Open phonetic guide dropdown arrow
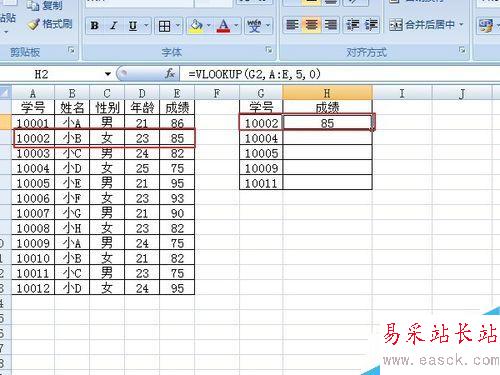 coord(268,26)
